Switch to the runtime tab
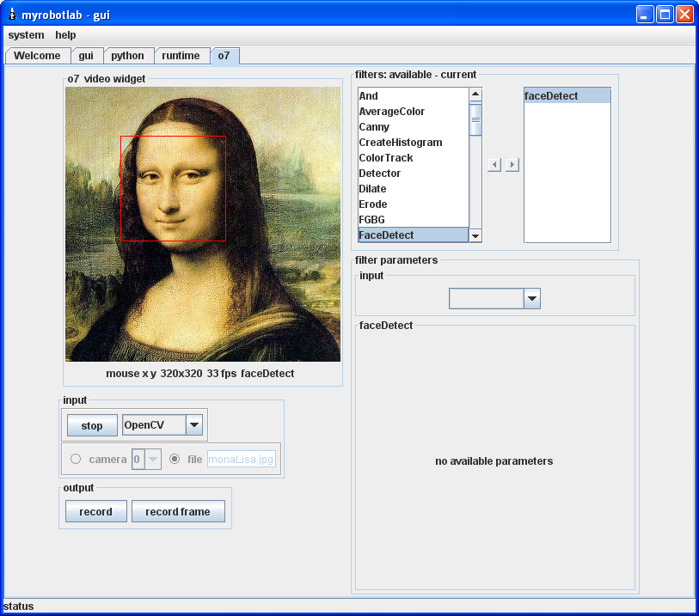699x616 pixels. (181, 56)
